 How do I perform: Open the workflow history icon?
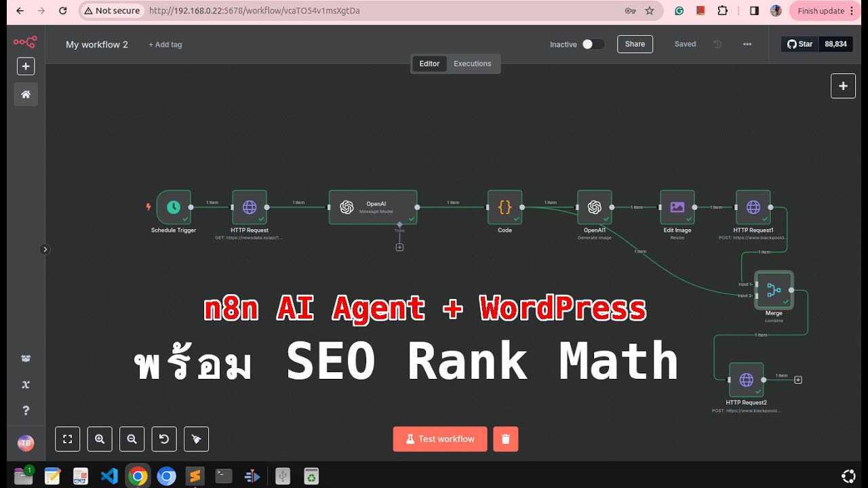(717, 44)
